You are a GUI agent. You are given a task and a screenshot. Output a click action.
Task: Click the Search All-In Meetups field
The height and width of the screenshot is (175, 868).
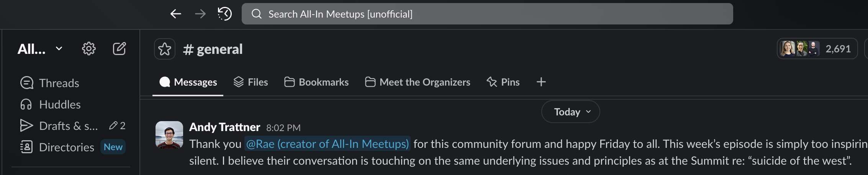point(487,14)
